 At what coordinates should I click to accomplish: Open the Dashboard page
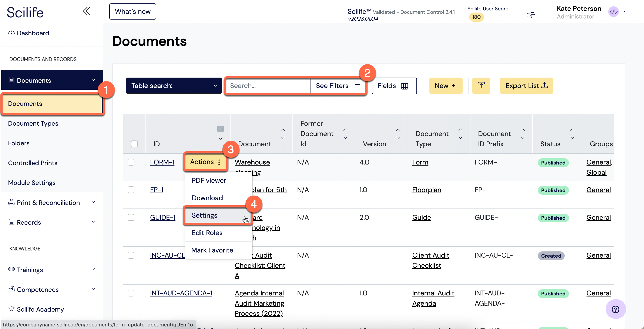click(28, 33)
